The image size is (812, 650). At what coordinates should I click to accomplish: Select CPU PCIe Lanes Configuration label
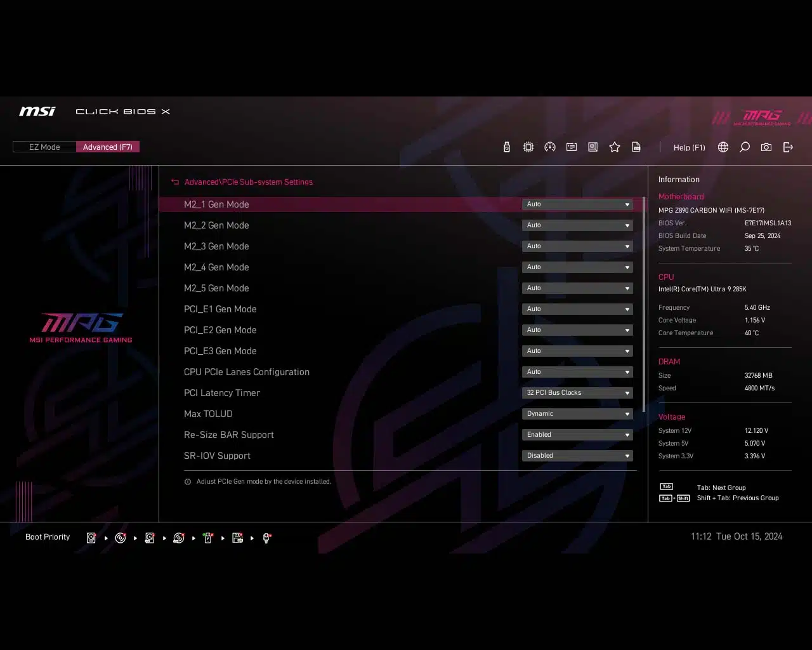click(247, 372)
